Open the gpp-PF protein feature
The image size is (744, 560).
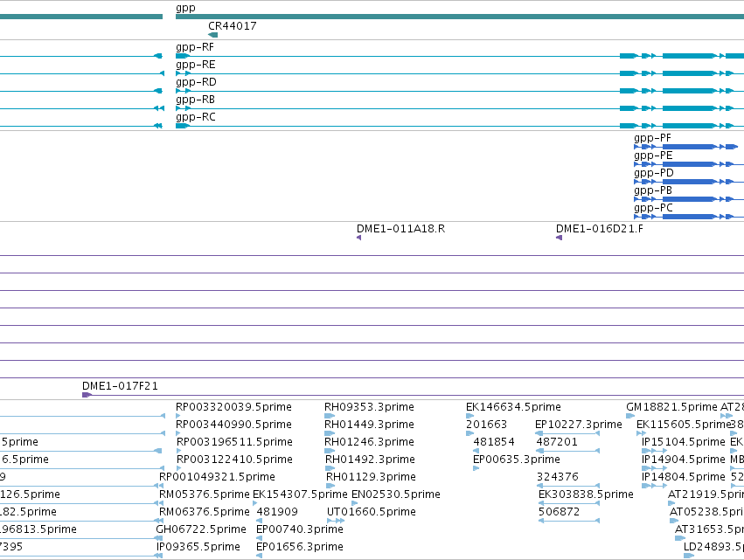[x=652, y=138]
